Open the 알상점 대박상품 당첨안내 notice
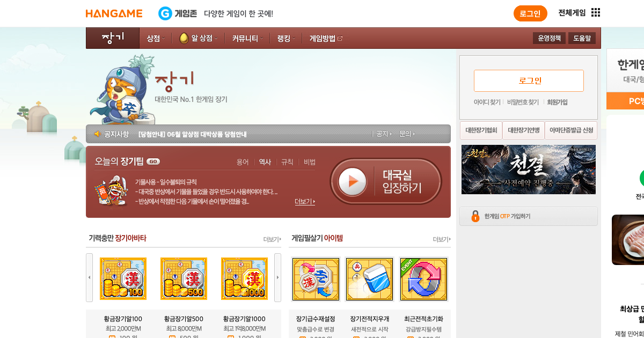The image size is (644, 338). pos(193,134)
